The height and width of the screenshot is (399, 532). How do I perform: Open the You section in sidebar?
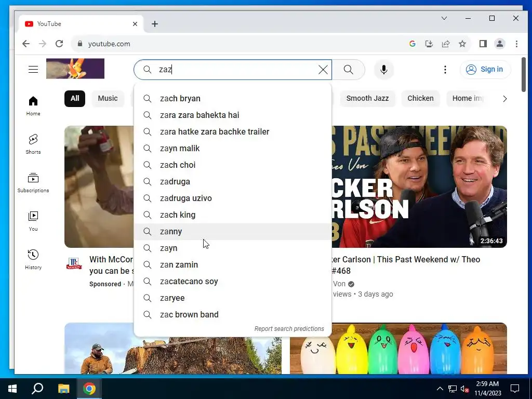pyautogui.click(x=33, y=221)
